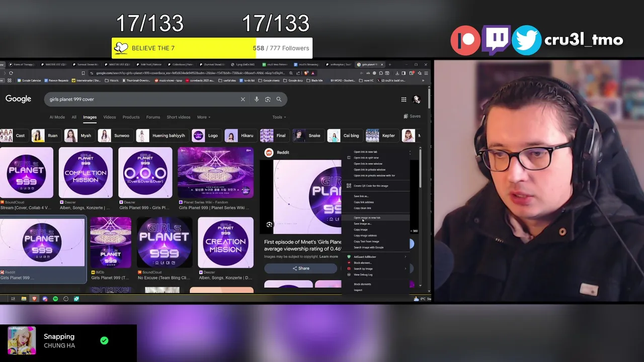Click in the Google search input field
The height and width of the screenshot is (362, 644).
(143, 99)
